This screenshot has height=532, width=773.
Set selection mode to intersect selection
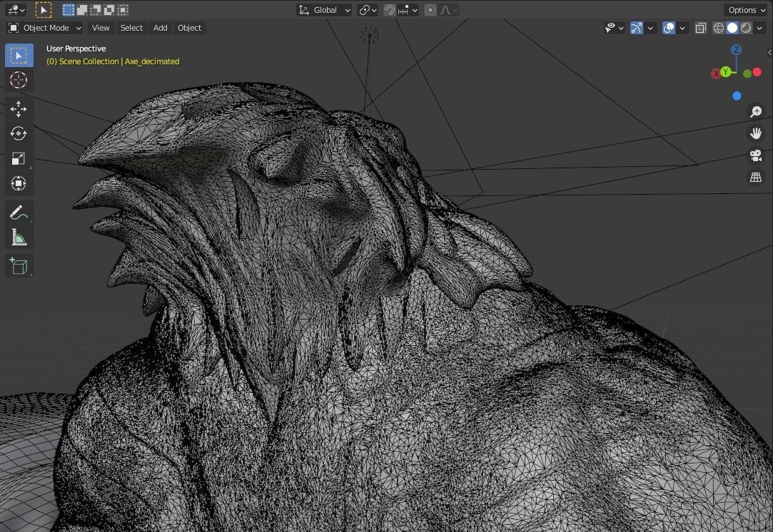tap(123, 10)
